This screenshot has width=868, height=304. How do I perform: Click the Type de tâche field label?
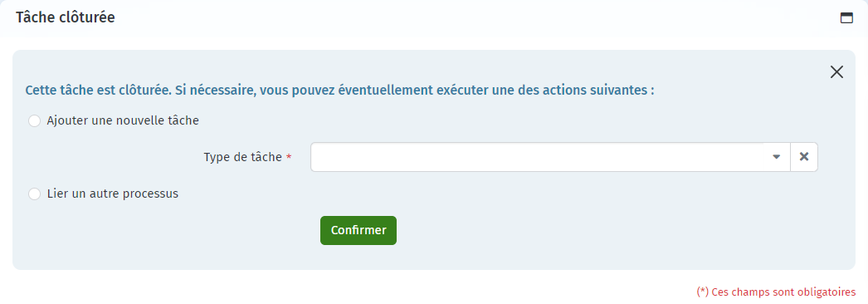242,157
